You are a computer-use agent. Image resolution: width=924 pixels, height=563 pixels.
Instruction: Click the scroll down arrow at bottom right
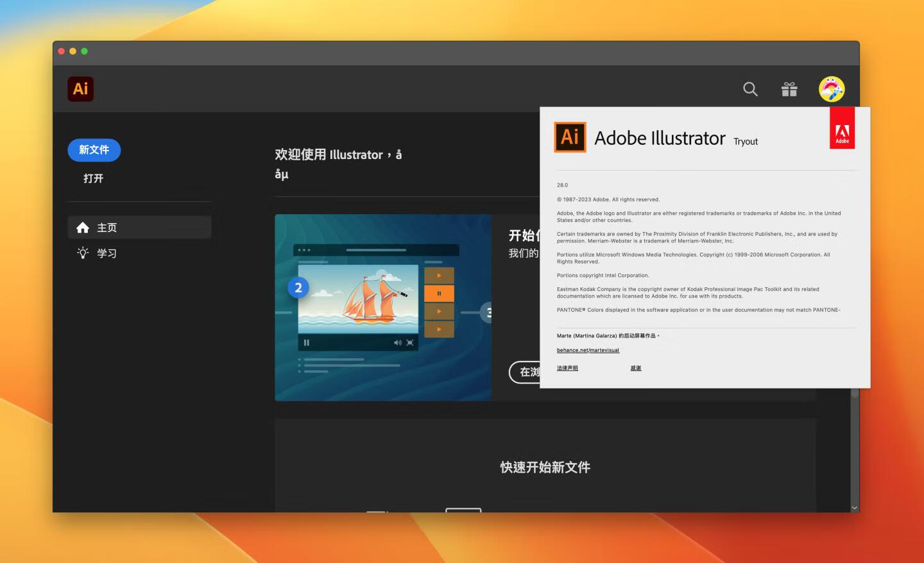855,507
